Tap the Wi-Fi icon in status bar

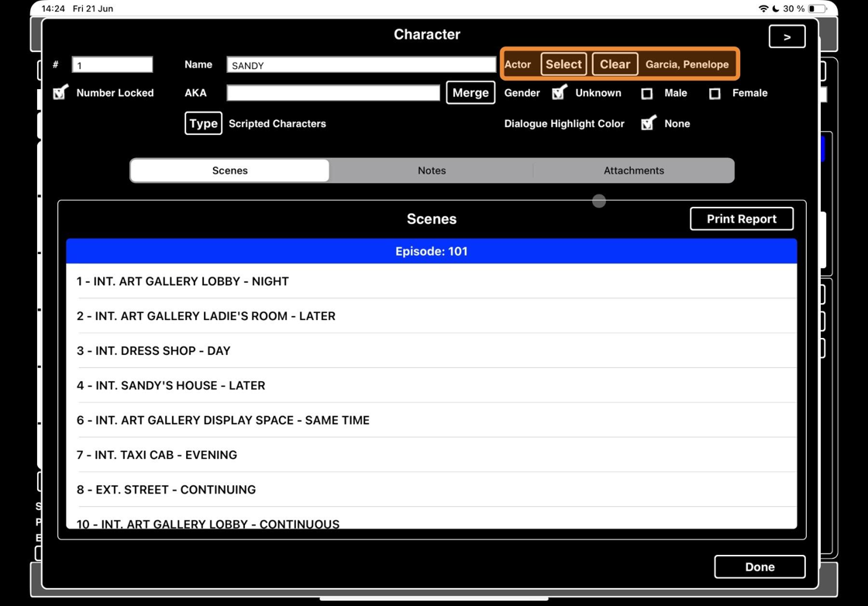pyautogui.click(x=763, y=9)
